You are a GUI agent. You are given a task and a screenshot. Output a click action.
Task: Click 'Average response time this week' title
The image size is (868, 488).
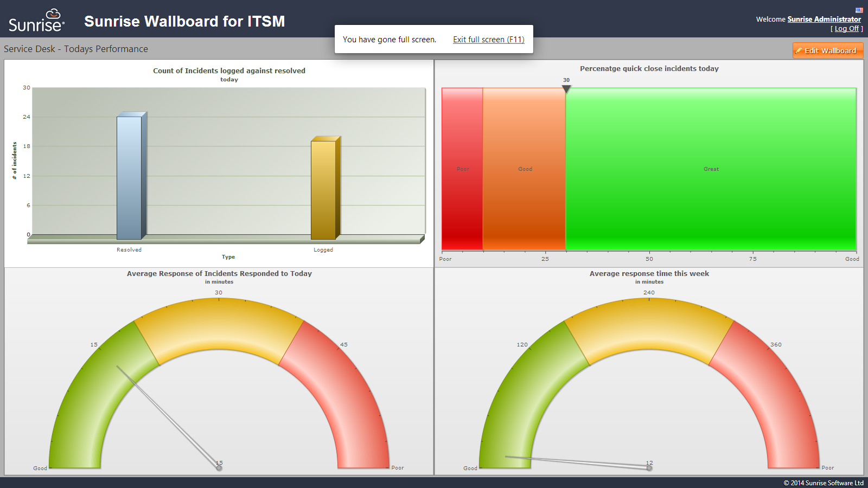click(649, 273)
